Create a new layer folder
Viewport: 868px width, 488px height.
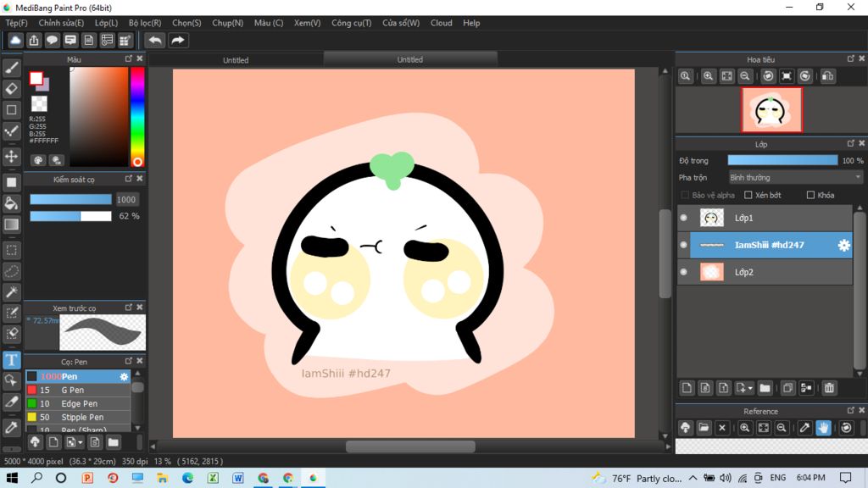(765, 388)
